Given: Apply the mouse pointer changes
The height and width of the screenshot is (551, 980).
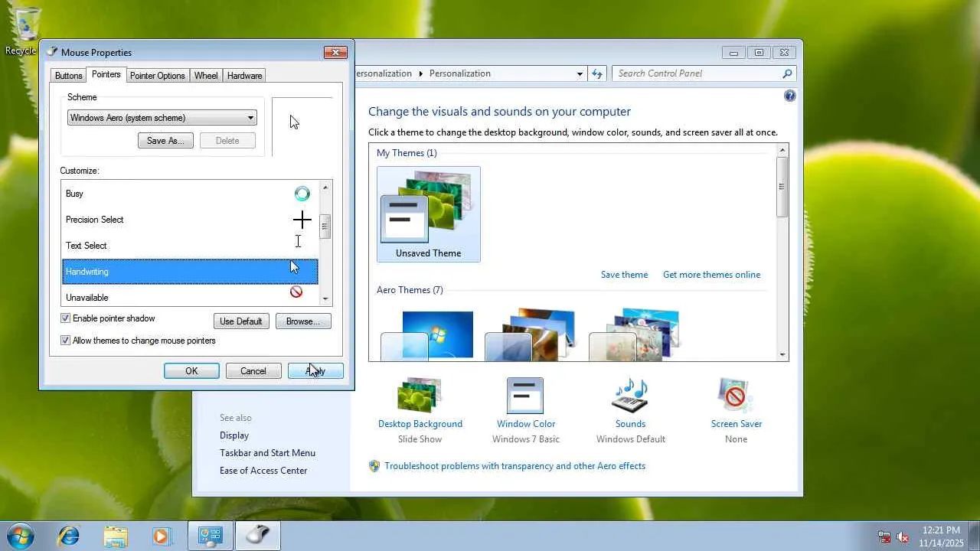Looking at the screenshot, I should click(315, 371).
